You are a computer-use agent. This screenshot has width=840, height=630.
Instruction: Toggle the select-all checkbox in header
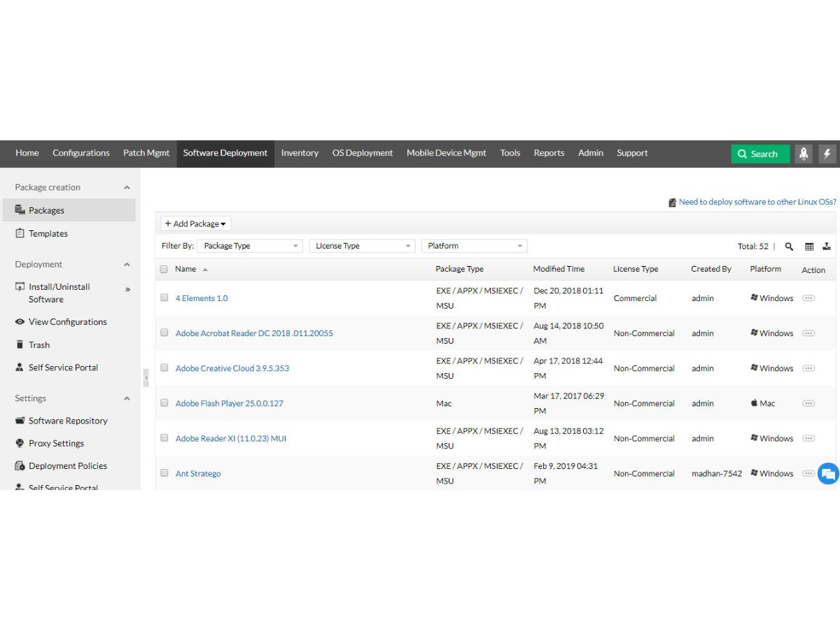coord(164,269)
